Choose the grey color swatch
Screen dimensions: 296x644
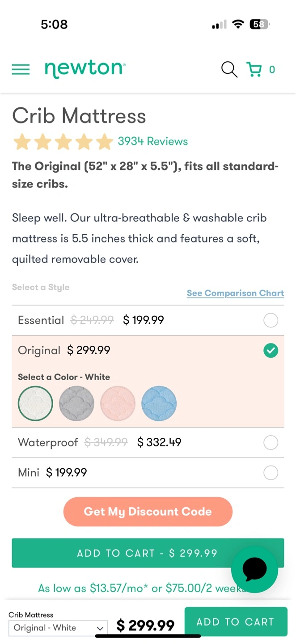(x=76, y=404)
